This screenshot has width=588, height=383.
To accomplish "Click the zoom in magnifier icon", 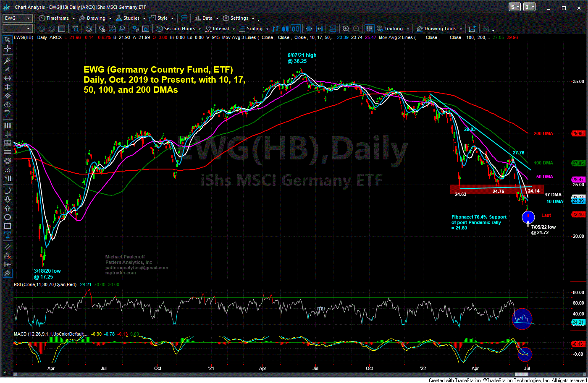I will click(x=346, y=29).
